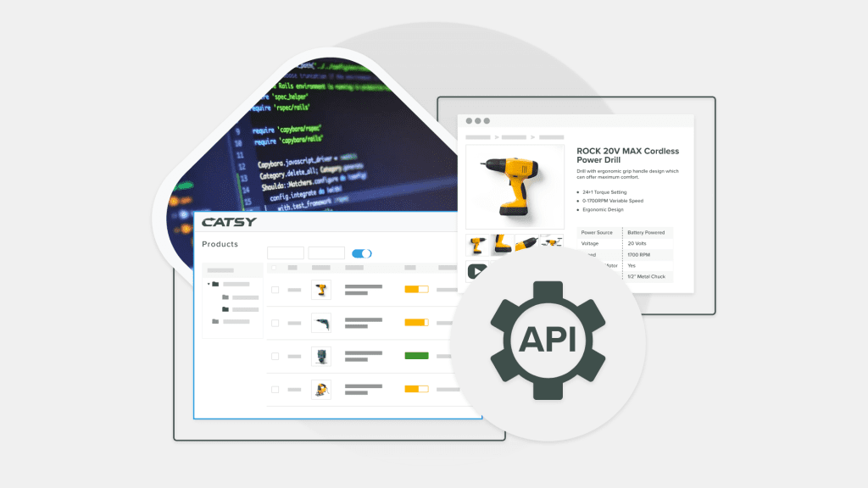Check the select-all checkbox in the table header
The width and height of the screenshot is (868, 488).
pos(275,268)
